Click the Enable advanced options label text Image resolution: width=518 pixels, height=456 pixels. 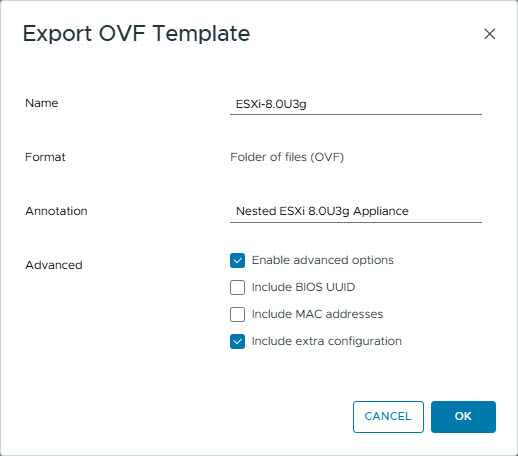click(323, 260)
